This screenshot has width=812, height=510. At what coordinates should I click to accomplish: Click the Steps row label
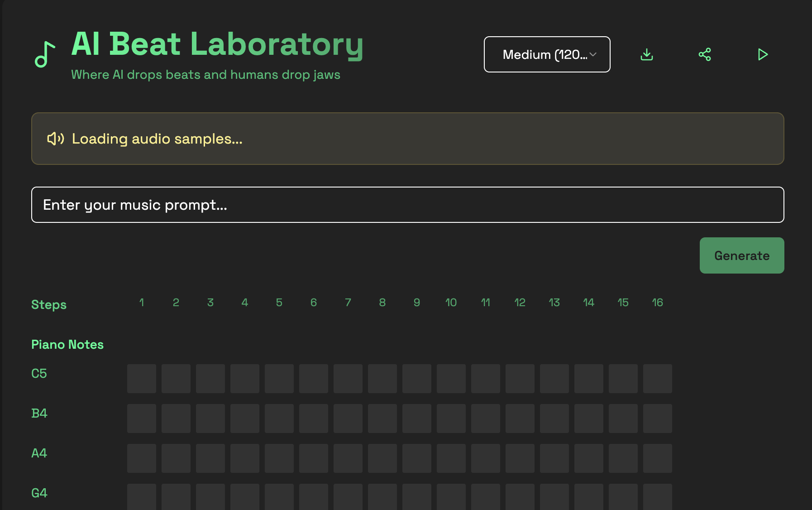coord(49,304)
